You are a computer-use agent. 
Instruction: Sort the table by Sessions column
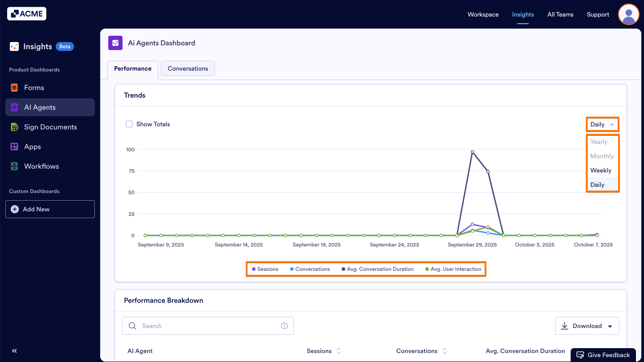pos(338,351)
